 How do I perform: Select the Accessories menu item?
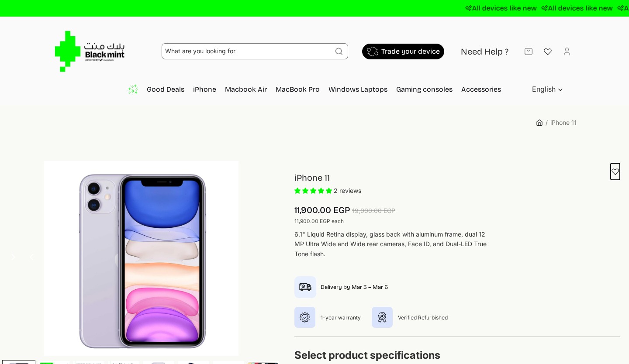click(x=481, y=89)
